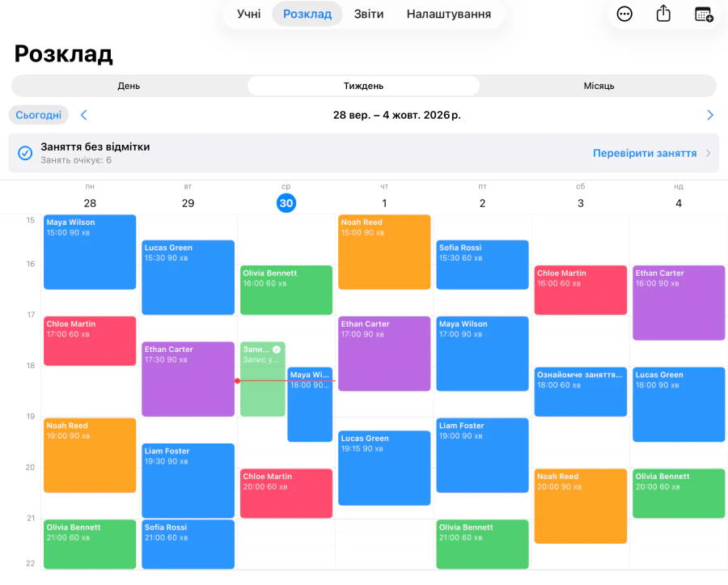The width and height of the screenshot is (728, 585).
Task: Open Maya Wilson 15:00 lesson on Monday
Action: pos(90,252)
